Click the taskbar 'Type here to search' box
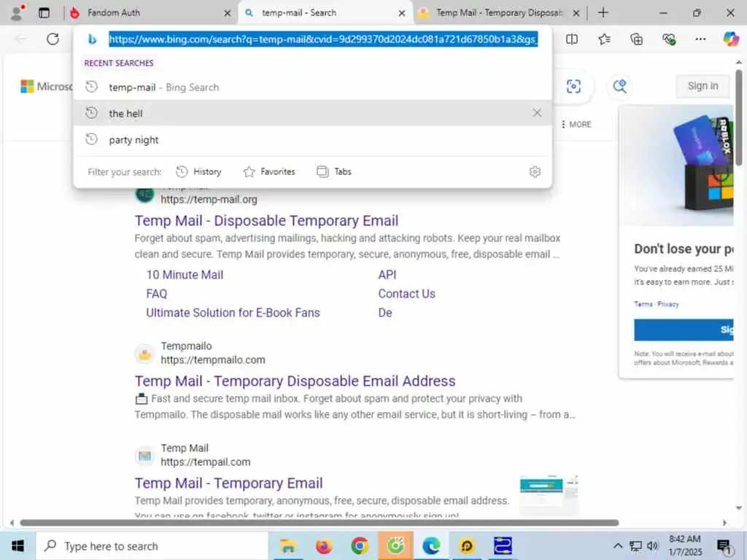 152,546
